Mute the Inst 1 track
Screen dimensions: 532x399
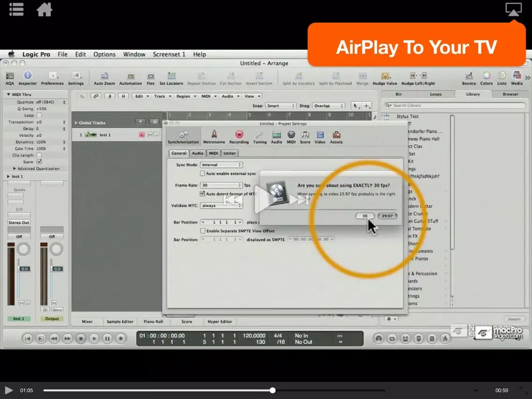point(150,135)
